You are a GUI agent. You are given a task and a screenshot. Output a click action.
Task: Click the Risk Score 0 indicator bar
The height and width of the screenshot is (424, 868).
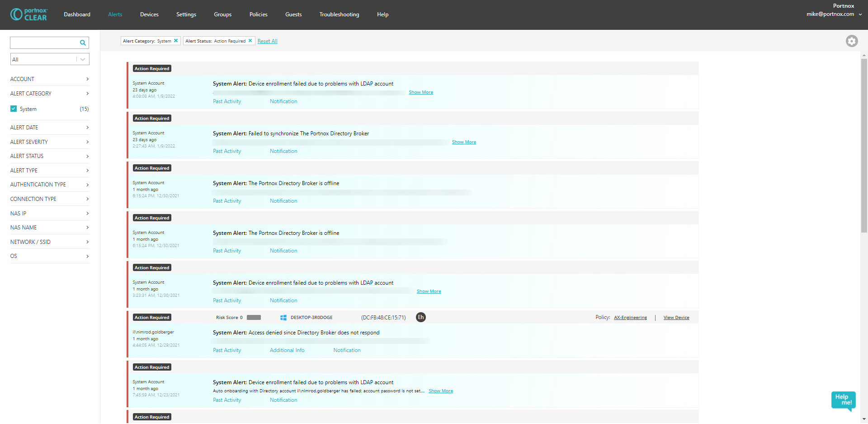(254, 318)
